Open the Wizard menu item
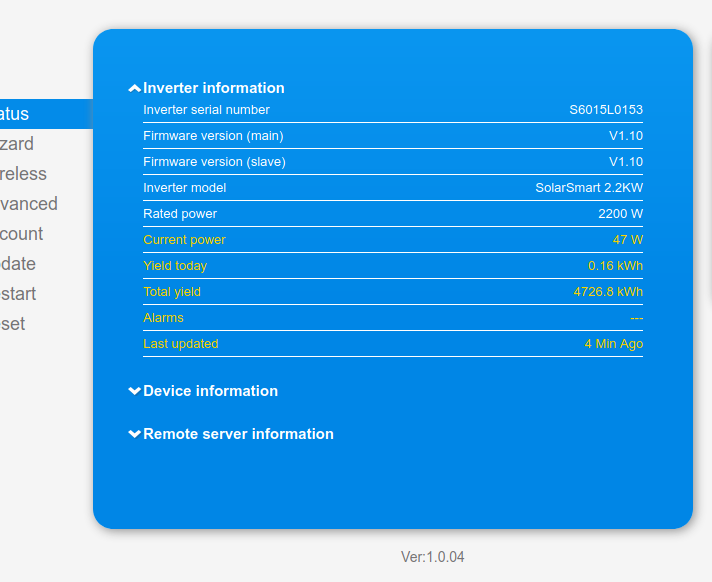Viewport: 712px width, 582px height. (18, 144)
